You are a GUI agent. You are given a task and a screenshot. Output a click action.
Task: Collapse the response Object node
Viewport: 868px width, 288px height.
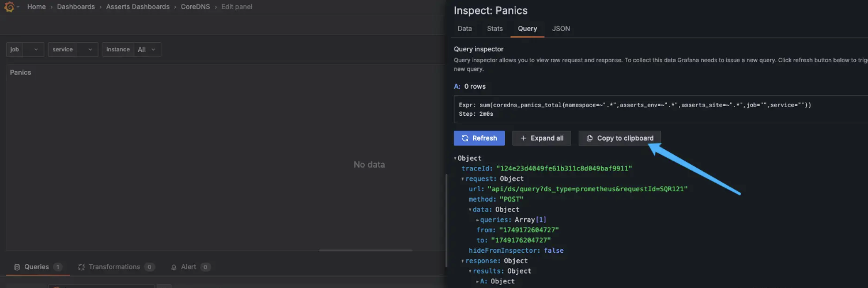[x=463, y=261]
